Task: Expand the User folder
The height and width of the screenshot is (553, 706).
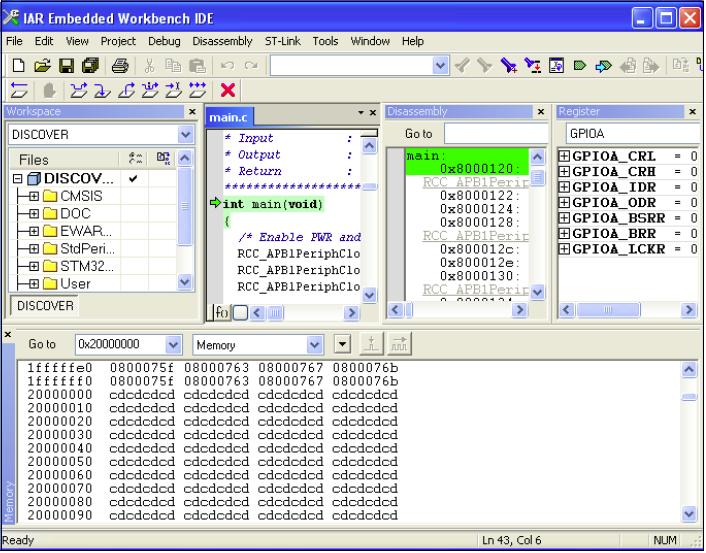Action: click(x=34, y=284)
